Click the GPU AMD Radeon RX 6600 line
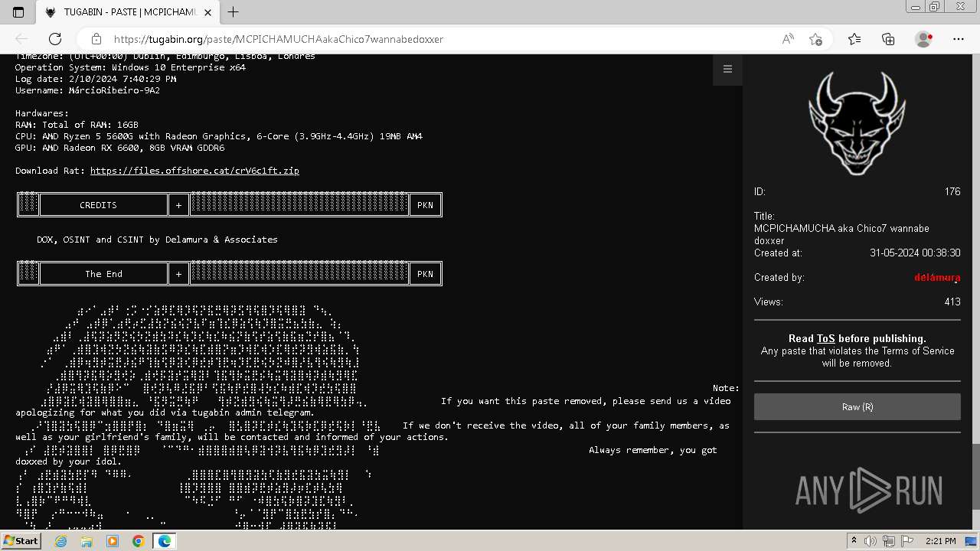Image resolution: width=980 pixels, height=551 pixels. tap(120, 148)
